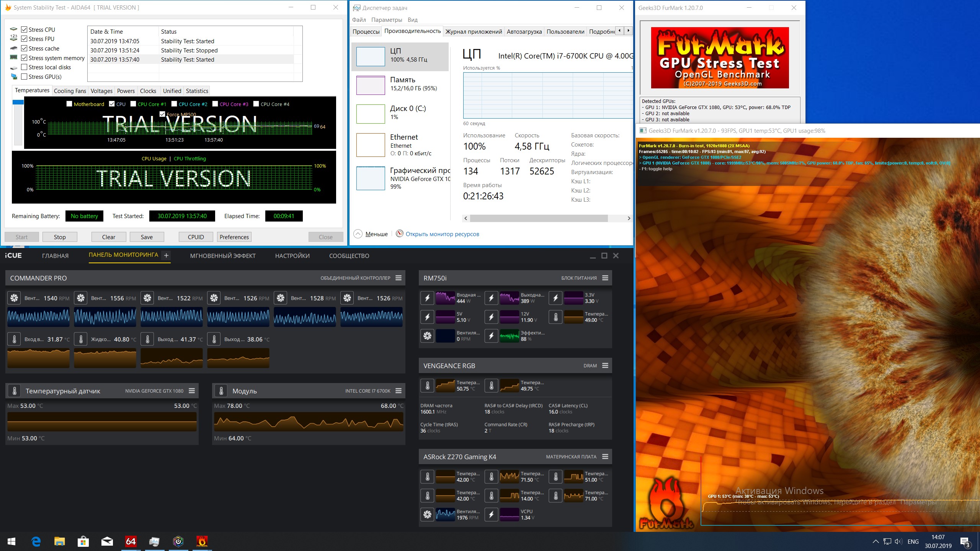Toggle the Stress FPU checkbox
980x551 pixels.
(x=24, y=39)
